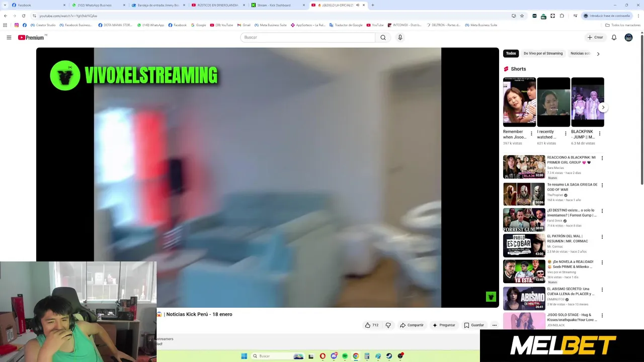Image resolution: width=644 pixels, height=362 pixels.
Task: Switch to Stream - Kick Dashboard tab
Action: coord(278,5)
